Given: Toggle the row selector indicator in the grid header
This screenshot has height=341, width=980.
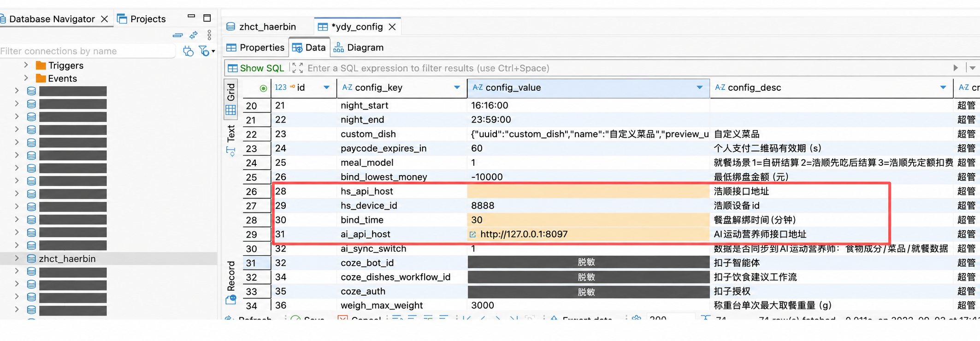Looking at the screenshot, I should click(x=263, y=88).
